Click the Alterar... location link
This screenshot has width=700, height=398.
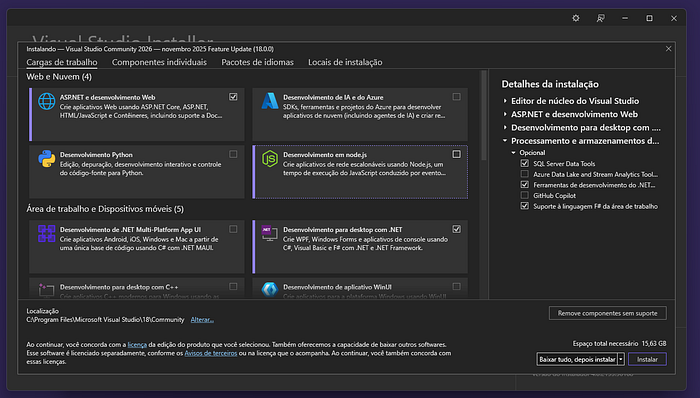pyautogui.click(x=202, y=319)
